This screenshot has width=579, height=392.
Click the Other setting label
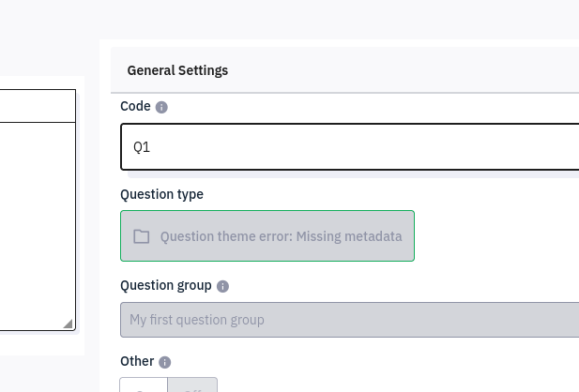pyautogui.click(x=136, y=361)
